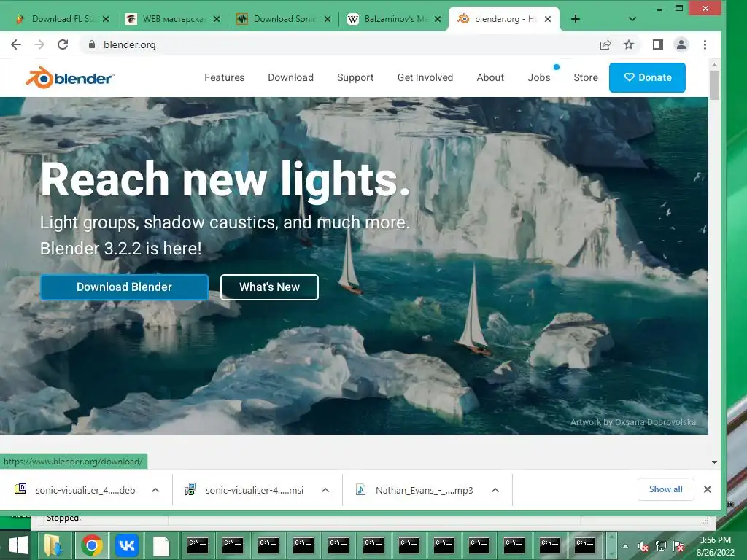The width and height of the screenshot is (747, 560).
Task: Open File Explorer from the taskbar
Action: tap(54, 545)
